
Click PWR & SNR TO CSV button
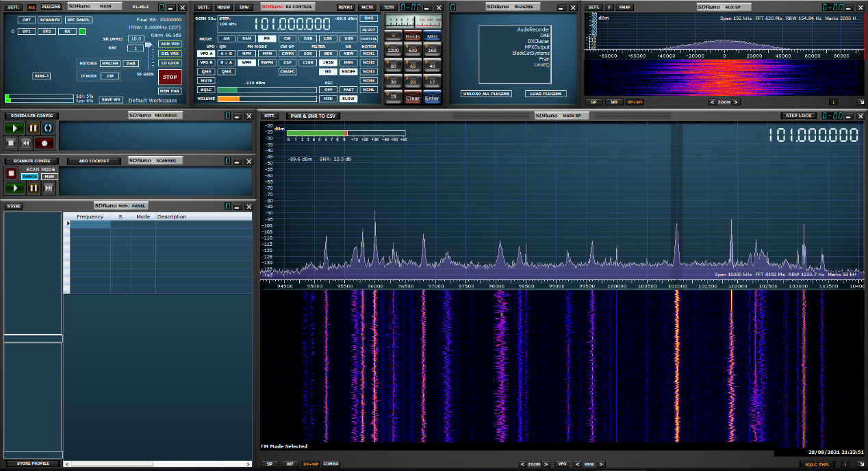312,116
